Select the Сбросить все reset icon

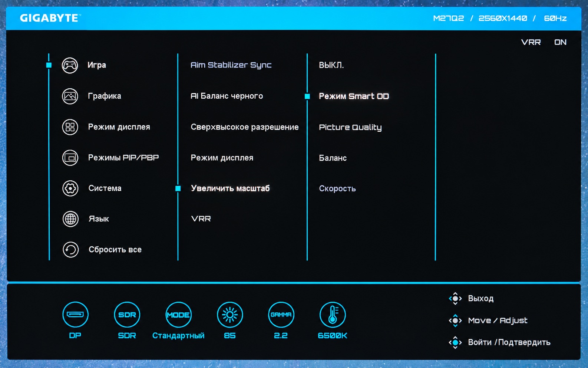[x=70, y=250]
